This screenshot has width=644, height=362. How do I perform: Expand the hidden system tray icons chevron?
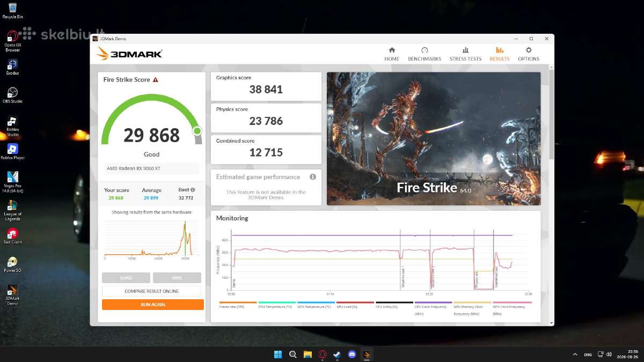[575, 354]
